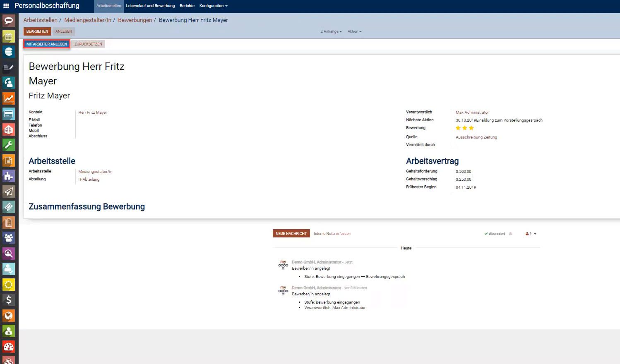620x364 pixels.
Task: Open the wrench Maintenance app icon
Action: pos(9,145)
